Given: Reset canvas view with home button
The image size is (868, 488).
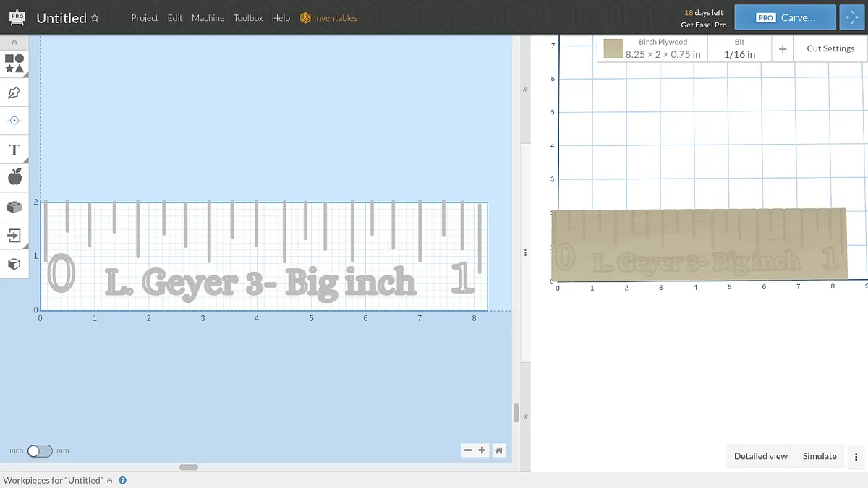Looking at the screenshot, I should point(499,450).
